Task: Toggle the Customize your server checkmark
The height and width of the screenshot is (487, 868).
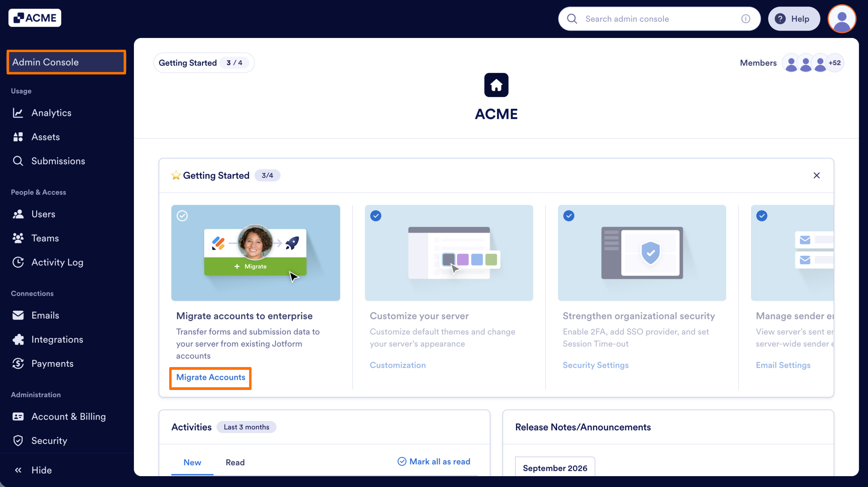Action: coord(376,216)
